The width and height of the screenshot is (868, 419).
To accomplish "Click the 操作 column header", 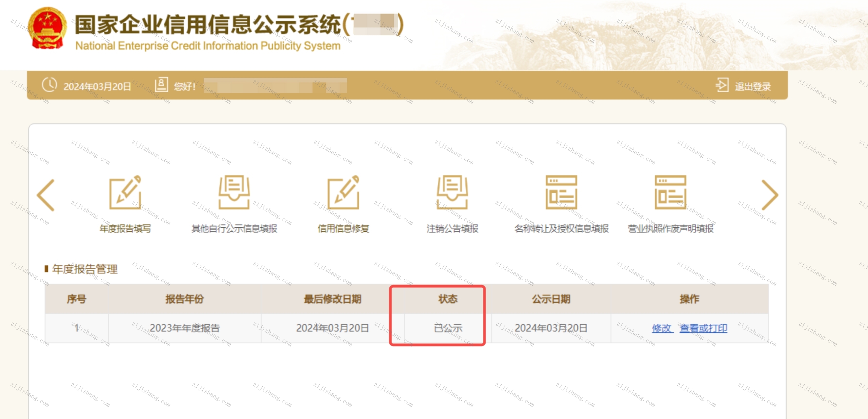I will (690, 299).
